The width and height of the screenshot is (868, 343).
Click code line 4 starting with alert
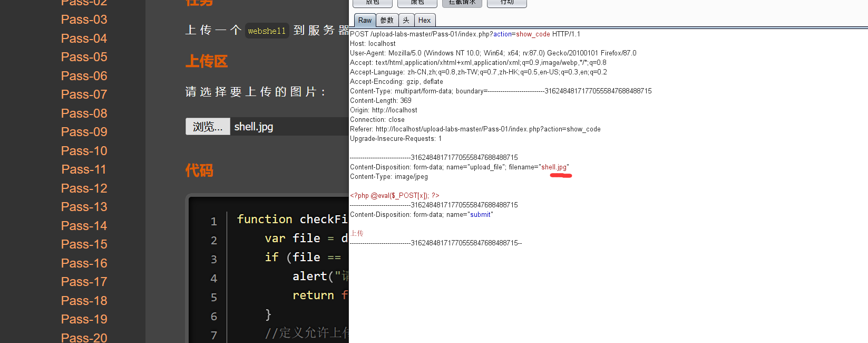coord(320,277)
